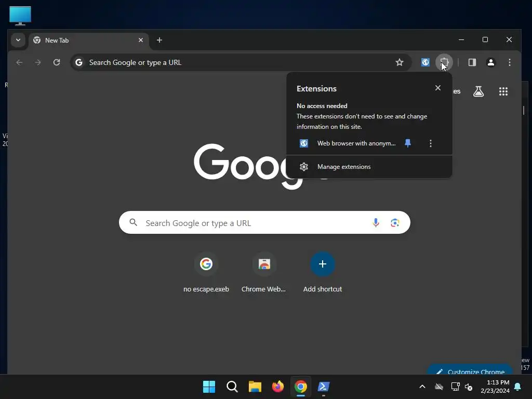Open the tab search dropdown arrow
Viewport: 532px width, 399px height.
18,40
